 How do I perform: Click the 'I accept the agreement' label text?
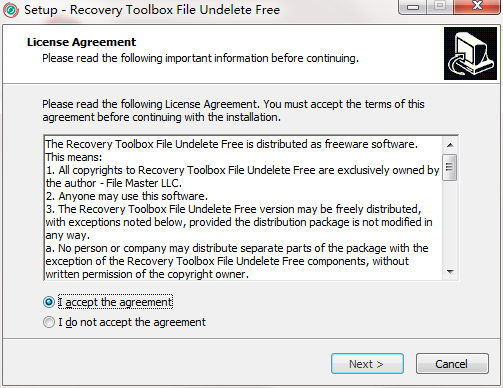point(115,302)
